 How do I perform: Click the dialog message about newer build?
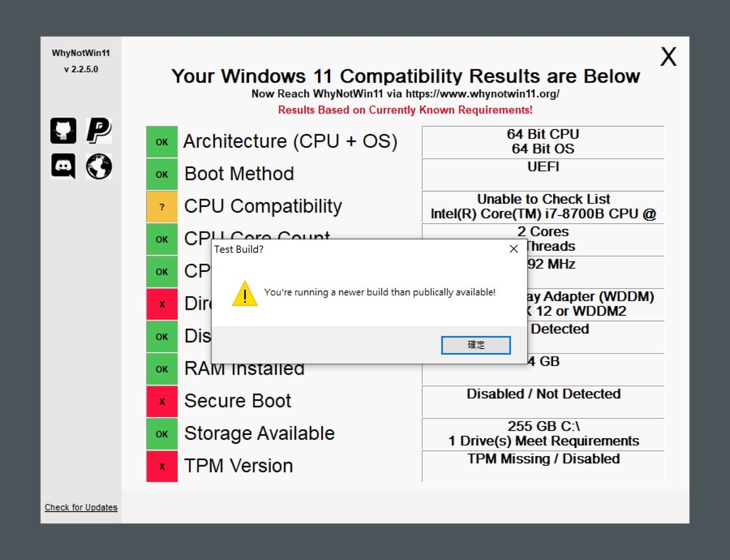(x=380, y=292)
